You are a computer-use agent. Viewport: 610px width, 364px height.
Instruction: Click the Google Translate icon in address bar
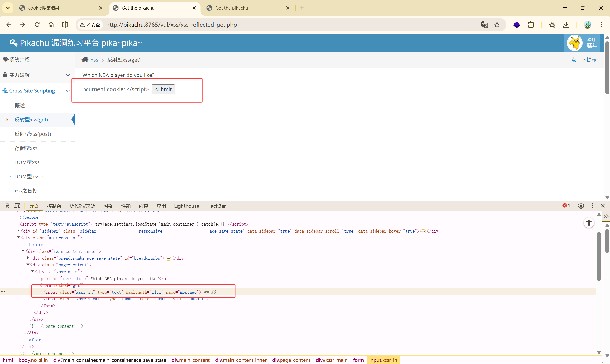pos(484,25)
